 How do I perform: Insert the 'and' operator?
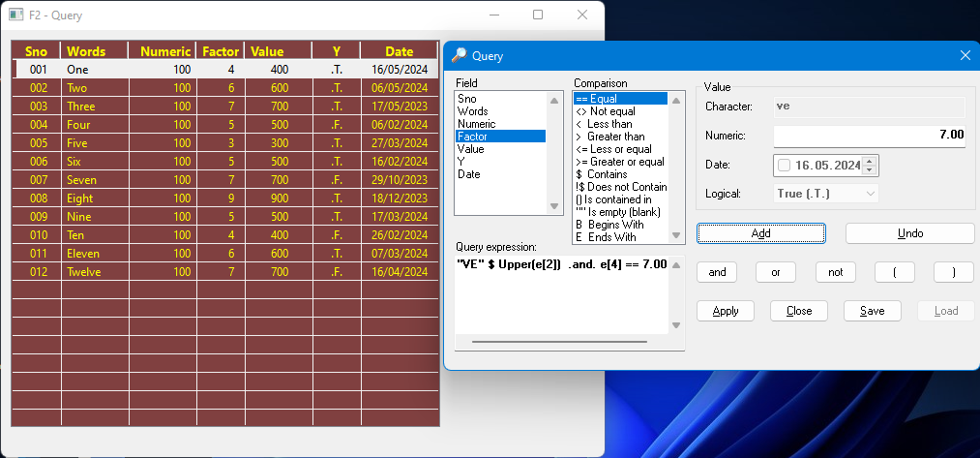(717, 272)
